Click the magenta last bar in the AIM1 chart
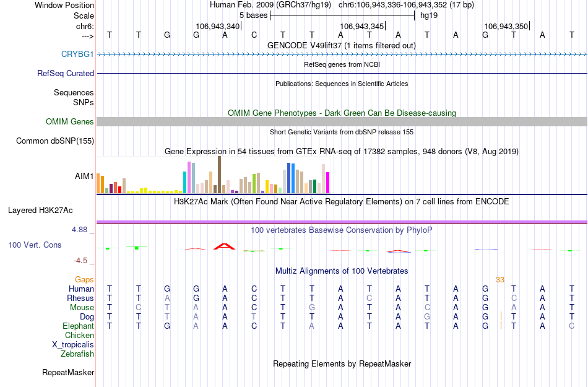 [x=328, y=183]
